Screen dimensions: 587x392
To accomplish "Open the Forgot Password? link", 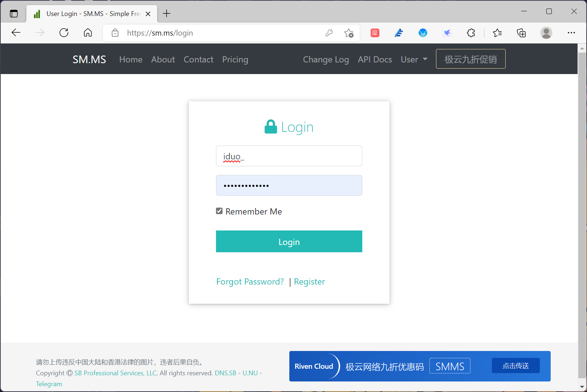I will (x=250, y=282).
